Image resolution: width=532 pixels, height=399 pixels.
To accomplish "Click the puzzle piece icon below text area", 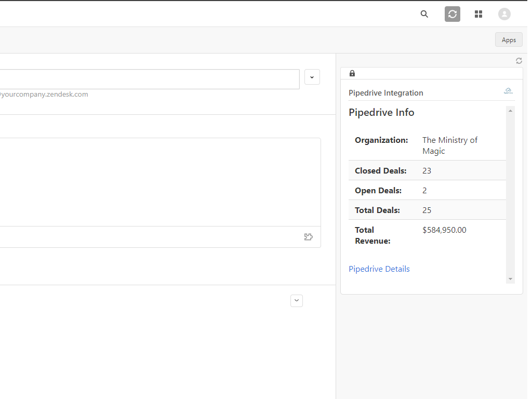I will [309, 237].
